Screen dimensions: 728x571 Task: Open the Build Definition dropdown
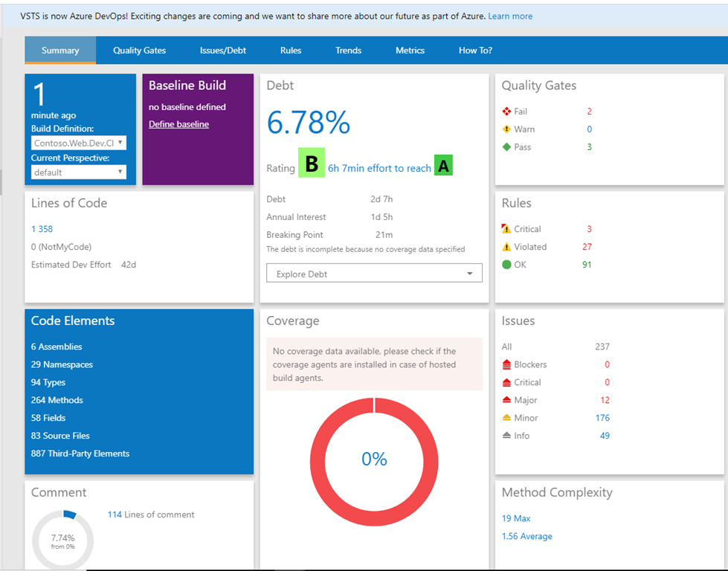point(78,143)
